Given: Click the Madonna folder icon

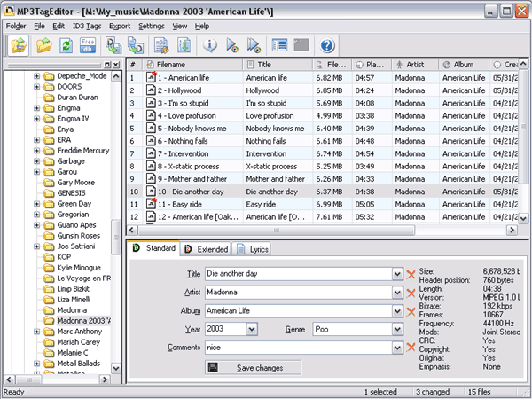Looking at the screenshot, I should [49, 310].
